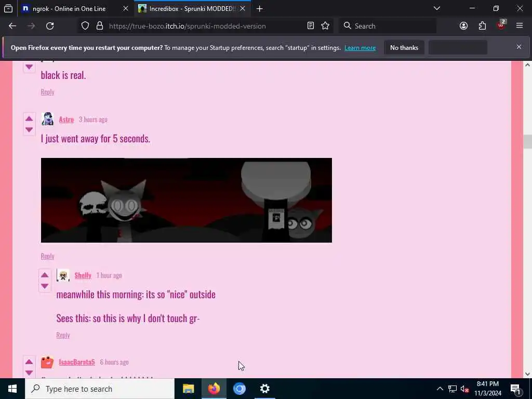List all tabs dropdown arrow
The width and height of the screenshot is (532, 399).
tap(437, 8)
